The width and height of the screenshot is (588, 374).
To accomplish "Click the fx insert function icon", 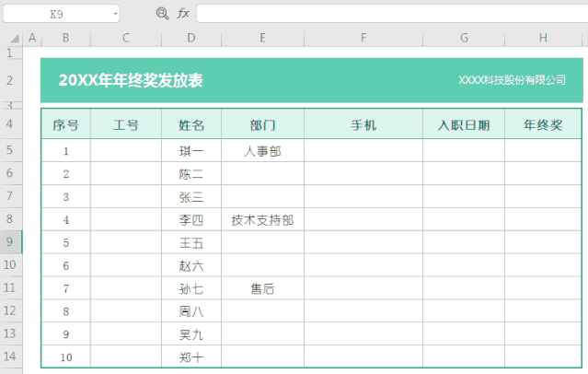I will tap(183, 14).
